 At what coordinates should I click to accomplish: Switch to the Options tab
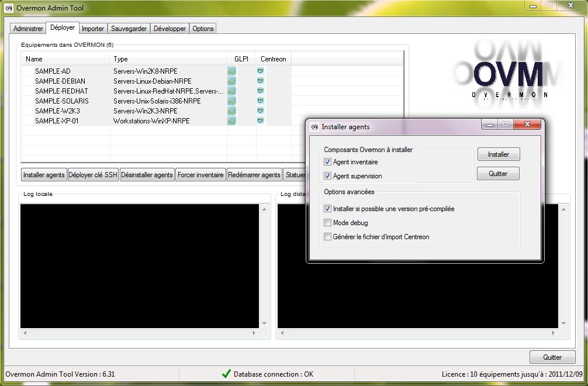[x=203, y=29]
